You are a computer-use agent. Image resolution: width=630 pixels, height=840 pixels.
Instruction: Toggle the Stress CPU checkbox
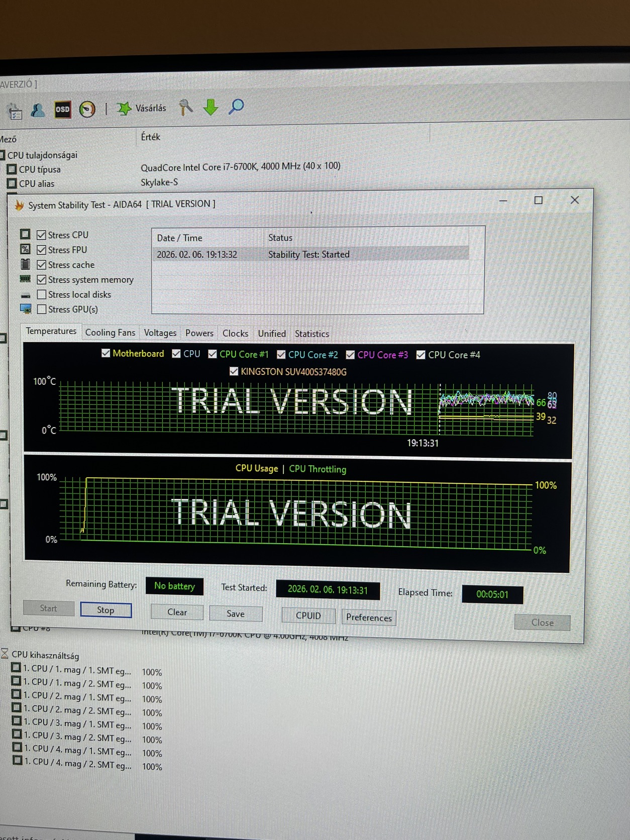[x=41, y=235]
